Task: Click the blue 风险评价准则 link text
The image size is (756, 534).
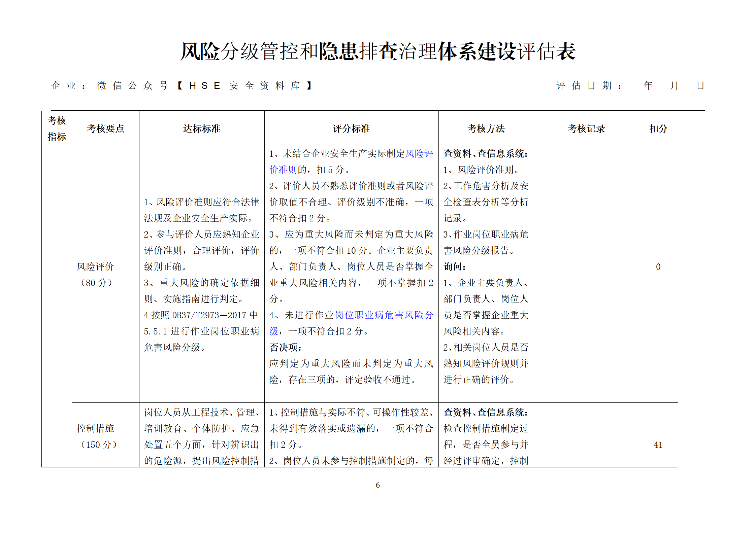Action: (419, 154)
